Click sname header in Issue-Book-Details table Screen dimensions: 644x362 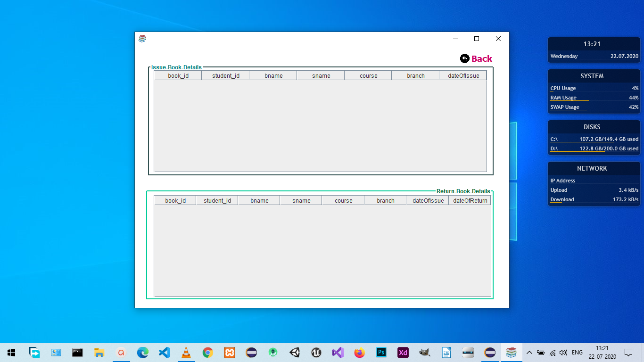pos(321,75)
